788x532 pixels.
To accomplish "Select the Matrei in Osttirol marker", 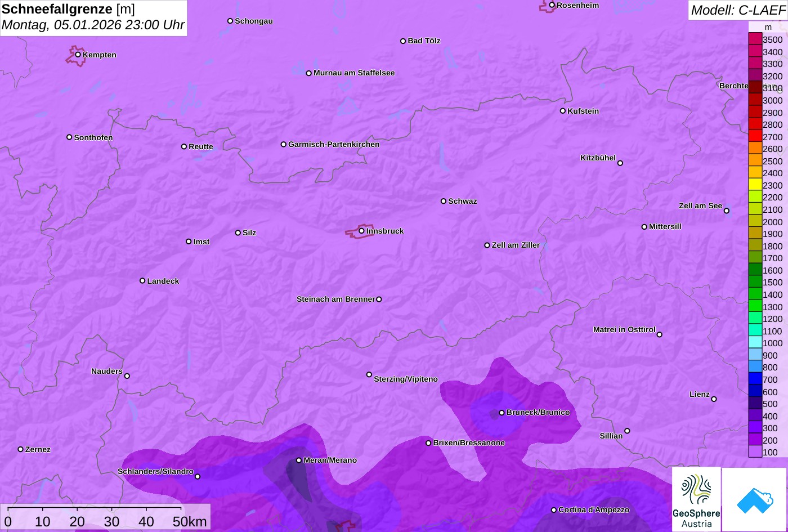I will (x=660, y=334).
